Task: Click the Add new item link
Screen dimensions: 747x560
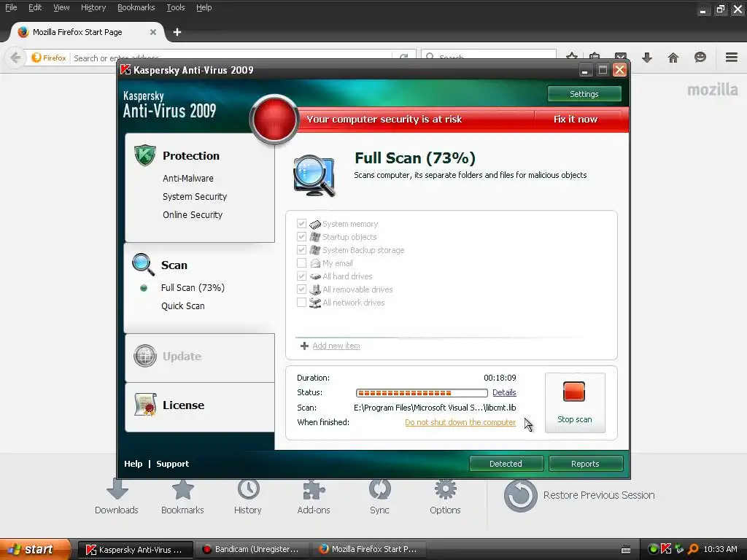Action: (x=336, y=346)
